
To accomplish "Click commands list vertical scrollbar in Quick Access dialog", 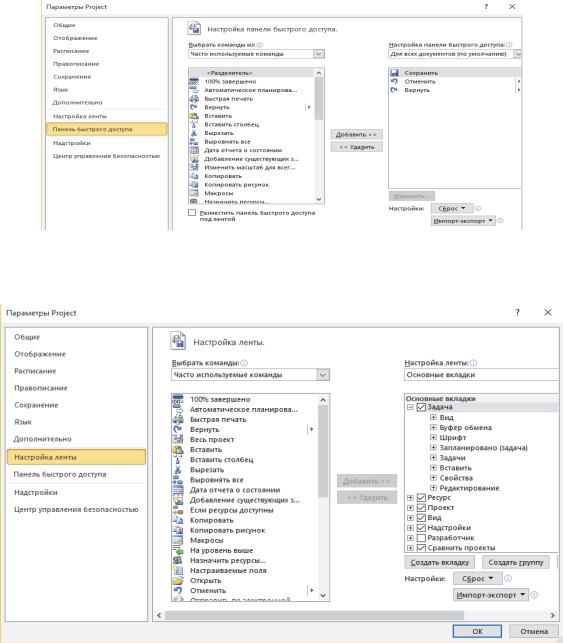I will click(319, 98).
